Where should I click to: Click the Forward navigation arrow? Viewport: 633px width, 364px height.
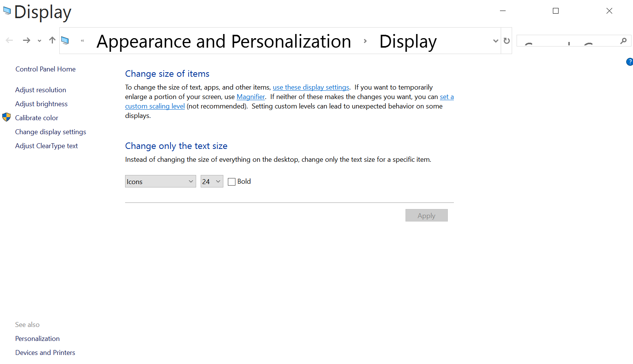[x=26, y=40]
